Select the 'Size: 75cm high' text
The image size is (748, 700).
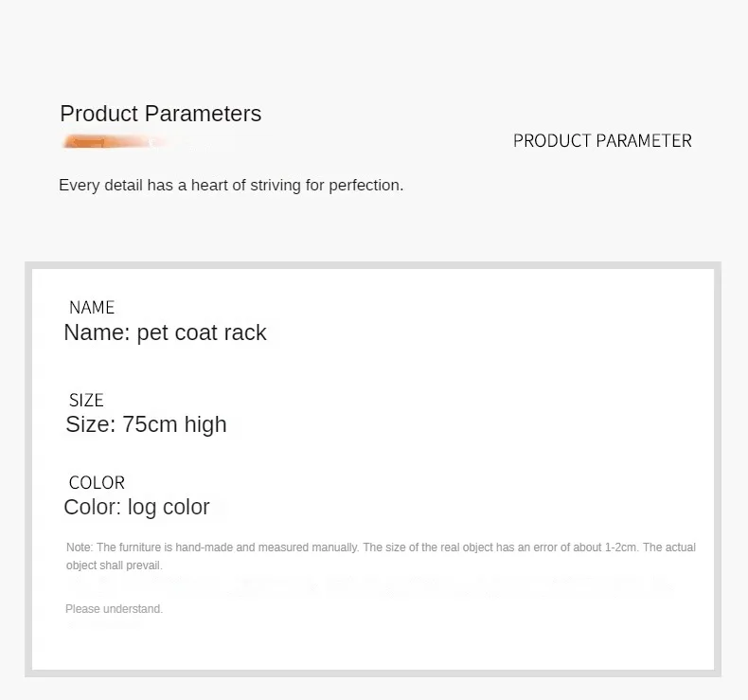(x=146, y=424)
